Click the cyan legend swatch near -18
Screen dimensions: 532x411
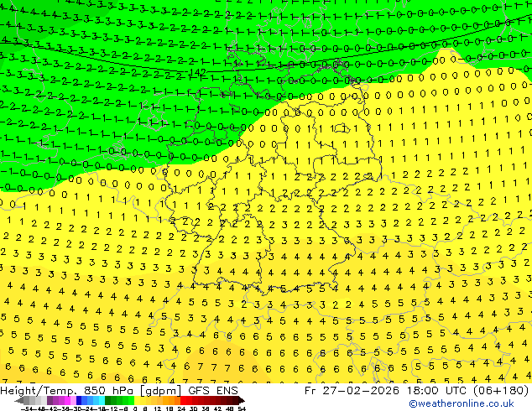pos(102,401)
